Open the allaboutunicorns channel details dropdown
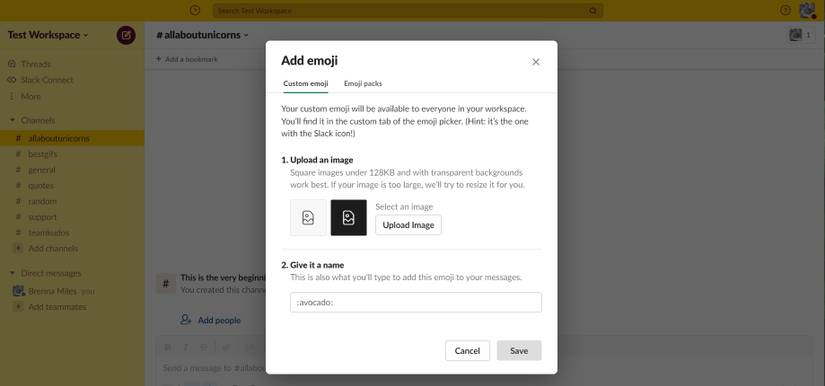Screen dimensions: 825x386 (202, 35)
